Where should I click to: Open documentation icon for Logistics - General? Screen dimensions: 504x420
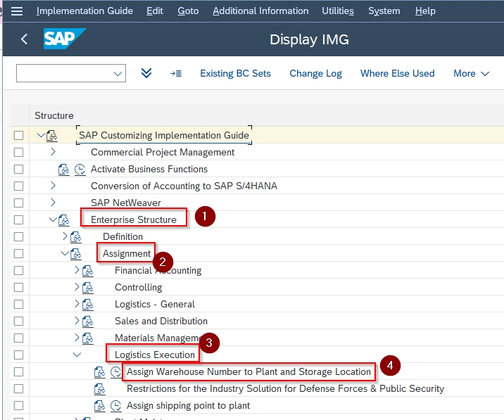coord(87,305)
